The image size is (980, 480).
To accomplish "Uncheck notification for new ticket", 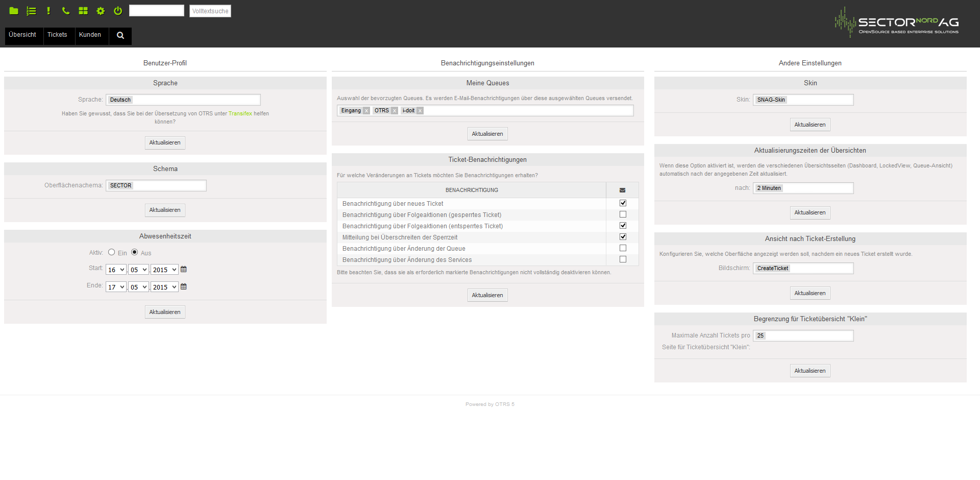I will click(x=623, y=203).
